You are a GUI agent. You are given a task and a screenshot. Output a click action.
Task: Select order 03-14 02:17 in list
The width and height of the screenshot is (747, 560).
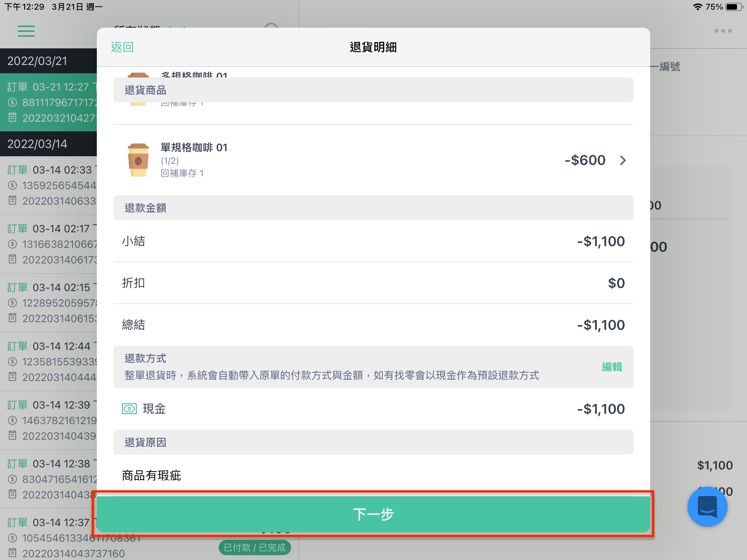pyautogui.click(x=48, y=244)
